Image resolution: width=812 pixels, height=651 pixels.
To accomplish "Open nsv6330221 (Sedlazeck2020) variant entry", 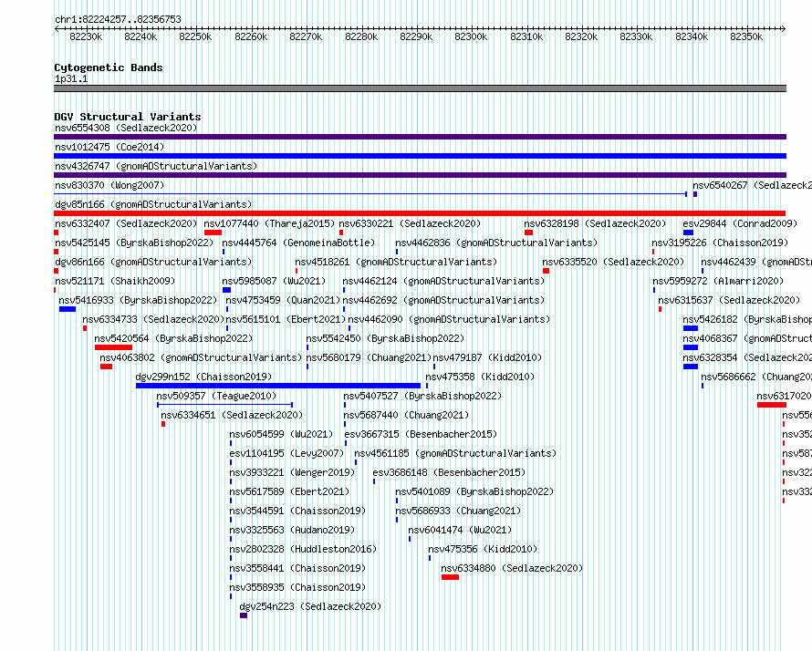I will click(x=410, y=223).
